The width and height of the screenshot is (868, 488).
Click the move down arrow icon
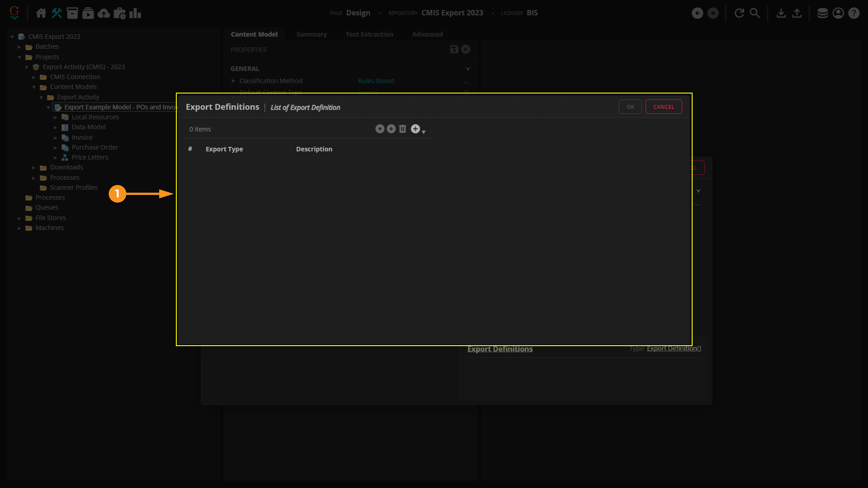(x=391, y=129)
